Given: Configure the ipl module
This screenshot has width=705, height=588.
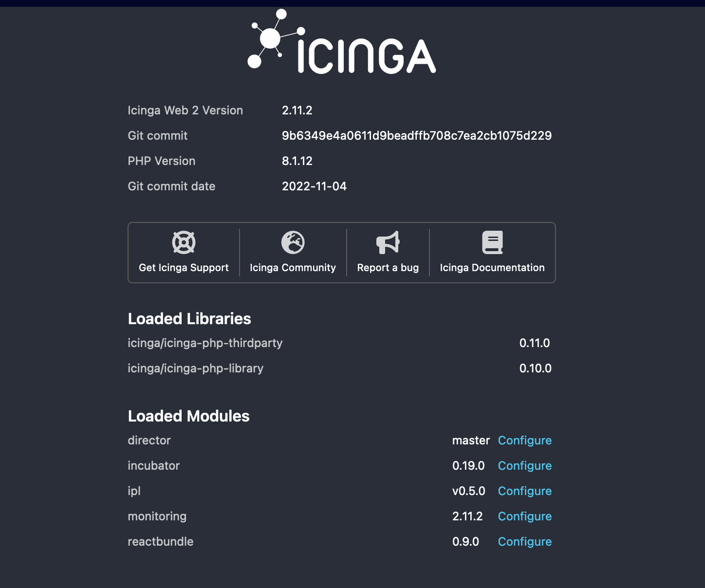Looking at the screenshot, I should pyautogui.click(x=525, y=491).
